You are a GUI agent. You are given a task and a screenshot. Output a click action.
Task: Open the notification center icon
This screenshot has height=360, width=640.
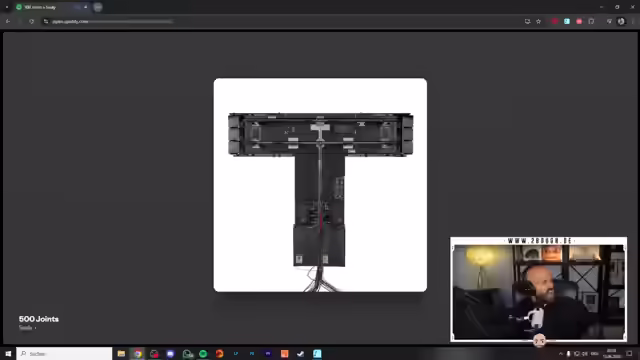[629, 353]
